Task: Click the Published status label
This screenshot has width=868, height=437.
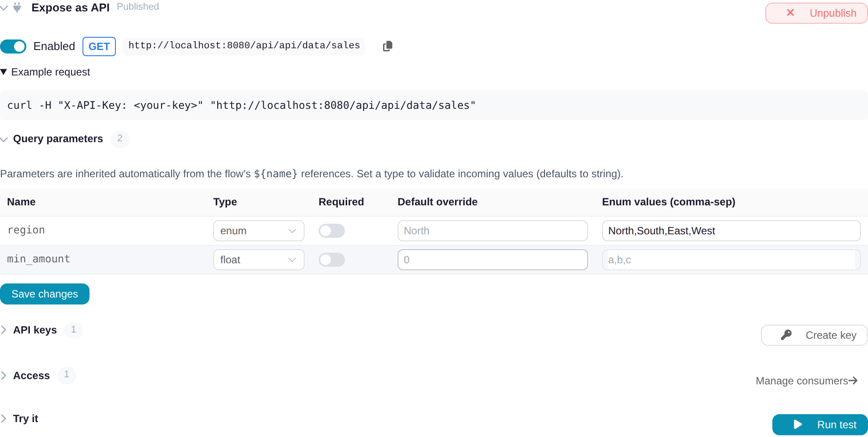Action: pos(138,7)
